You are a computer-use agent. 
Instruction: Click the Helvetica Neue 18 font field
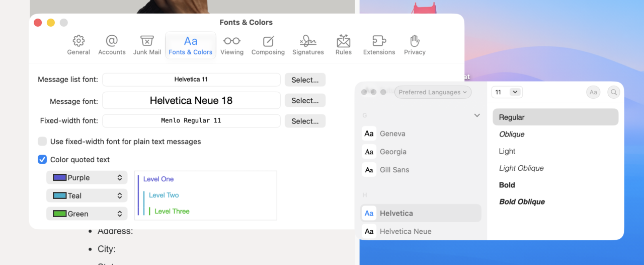(191, 100)
